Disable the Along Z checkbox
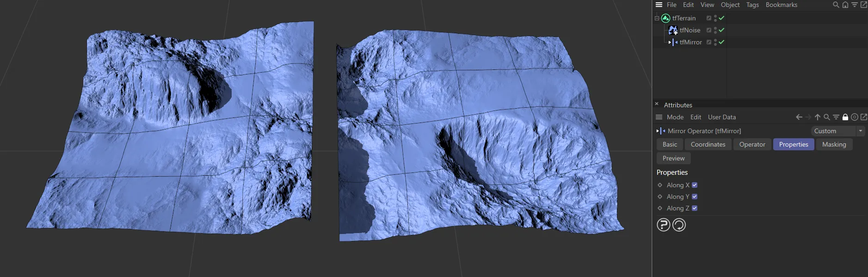868x277 pixels. pos(694,208)
